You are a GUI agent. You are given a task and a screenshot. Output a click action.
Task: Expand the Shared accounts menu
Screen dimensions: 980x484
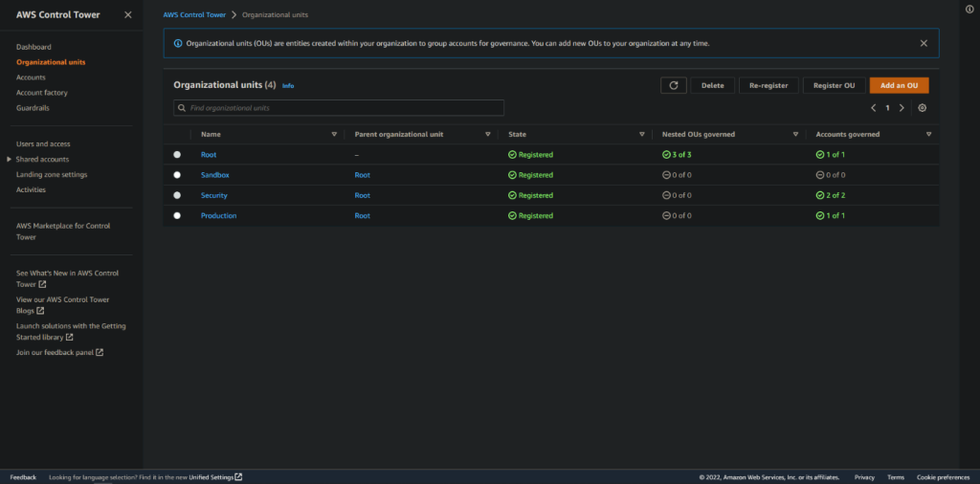point(9,159)
